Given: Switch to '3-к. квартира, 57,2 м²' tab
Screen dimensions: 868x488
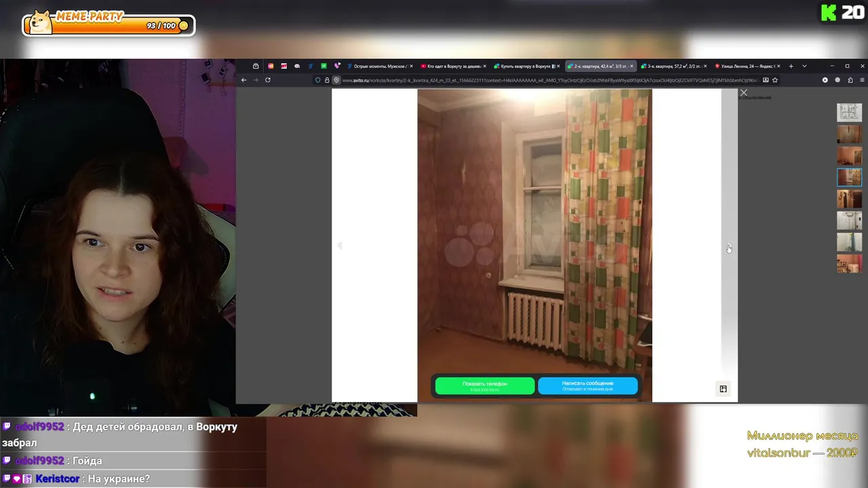Looking at the screenshot, I should pyautogui.click(x=673, y=66).
